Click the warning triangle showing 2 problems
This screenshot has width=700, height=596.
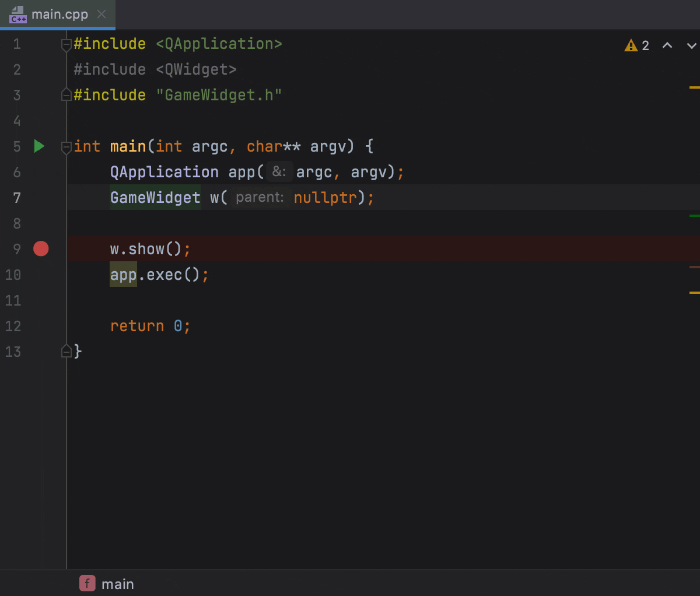[631, 45]
